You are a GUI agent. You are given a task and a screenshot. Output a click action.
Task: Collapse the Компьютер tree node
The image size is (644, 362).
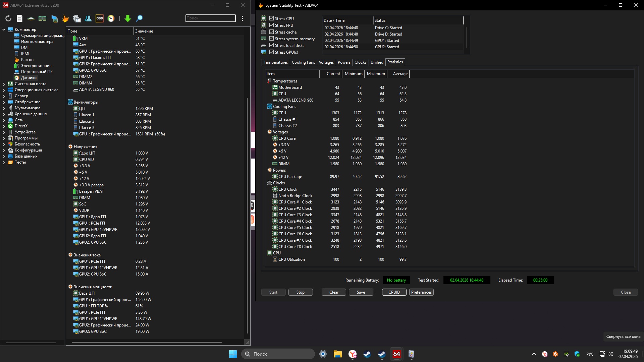4,29
